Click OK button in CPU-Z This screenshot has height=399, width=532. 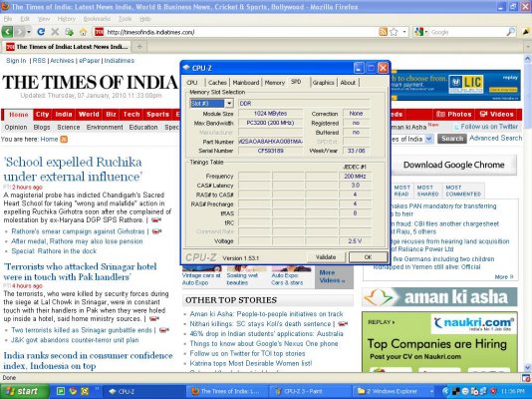pos(369,257)
